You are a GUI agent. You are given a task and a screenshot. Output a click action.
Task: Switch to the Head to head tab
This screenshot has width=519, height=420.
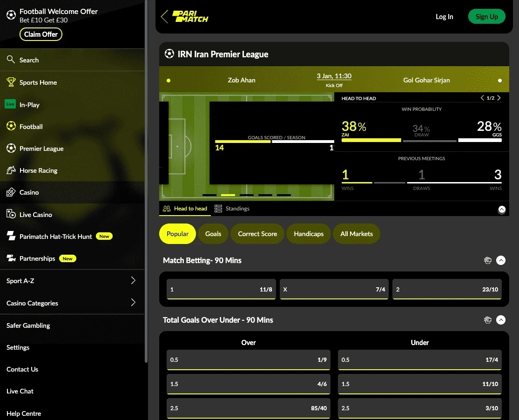tap(185, 208)
